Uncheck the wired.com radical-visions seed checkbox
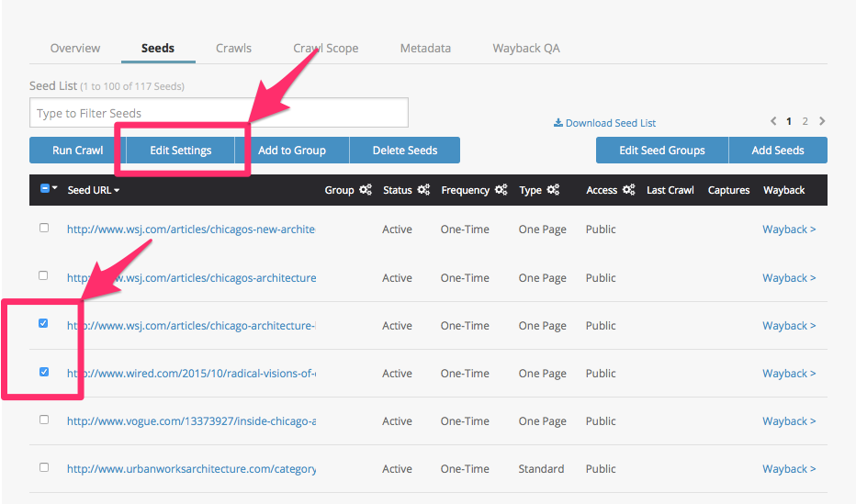Image resolution: width=856 pixels, height=504 pixels. [x=44, y=372]
